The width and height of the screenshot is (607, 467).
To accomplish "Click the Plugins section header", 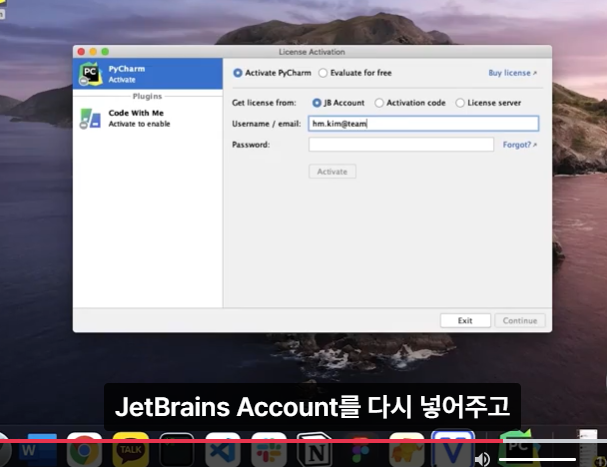I will [147, 96].
